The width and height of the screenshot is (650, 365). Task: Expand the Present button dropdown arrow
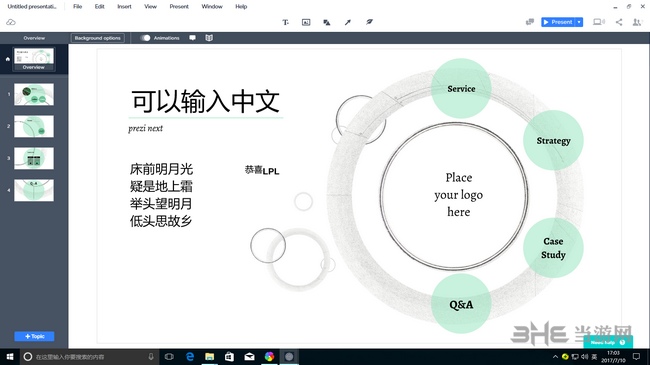[x=579, y=22]
